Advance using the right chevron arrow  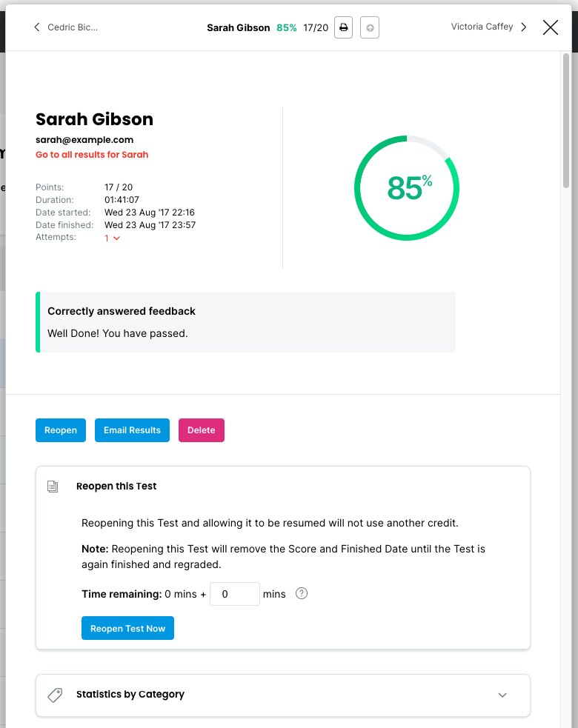pos(524,27)
